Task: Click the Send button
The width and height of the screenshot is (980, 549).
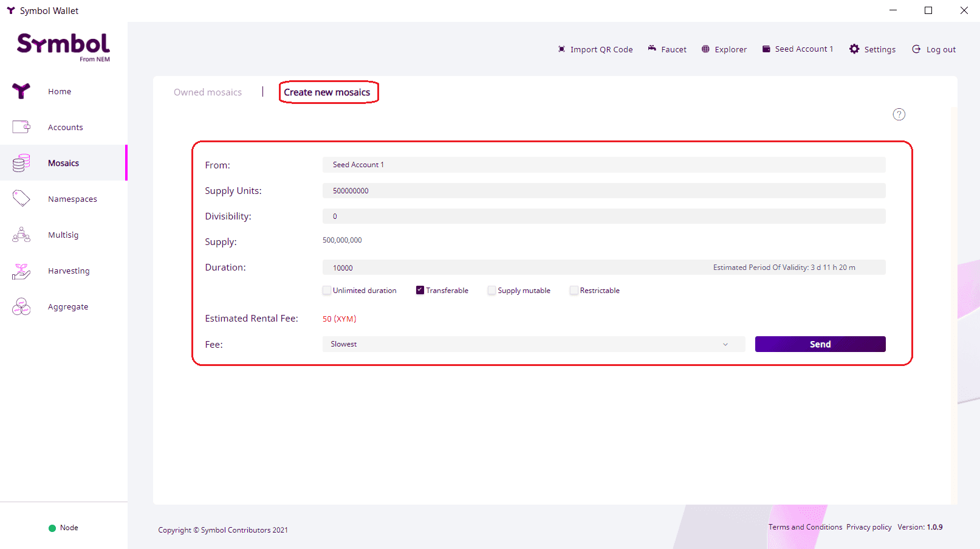Action: pyautogui.click(x=820, y=344)
